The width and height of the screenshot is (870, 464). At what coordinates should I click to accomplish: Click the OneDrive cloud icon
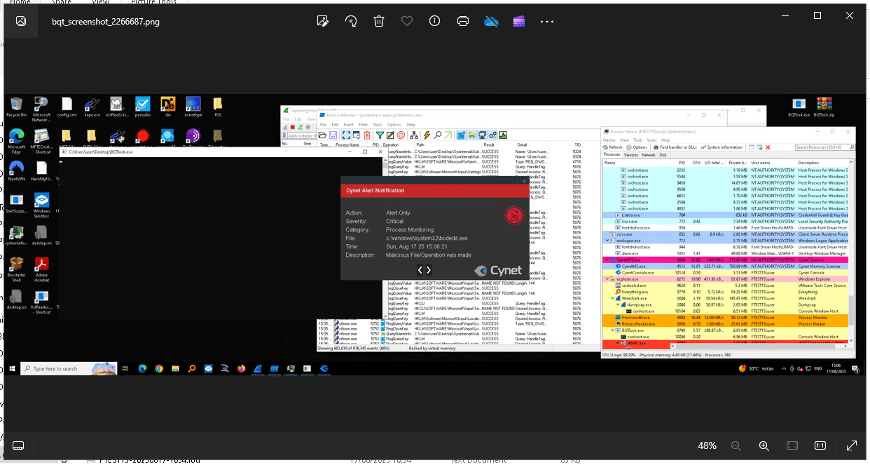(x=490, y=20)
